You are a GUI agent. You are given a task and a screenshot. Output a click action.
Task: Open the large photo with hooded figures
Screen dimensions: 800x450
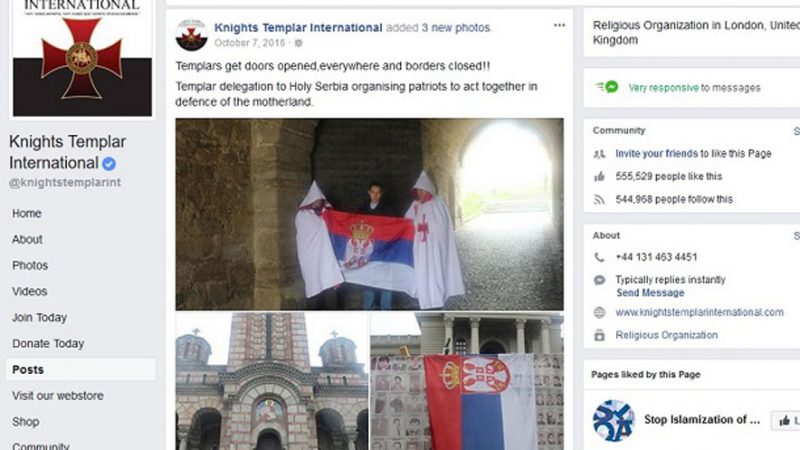coord(369,214)
